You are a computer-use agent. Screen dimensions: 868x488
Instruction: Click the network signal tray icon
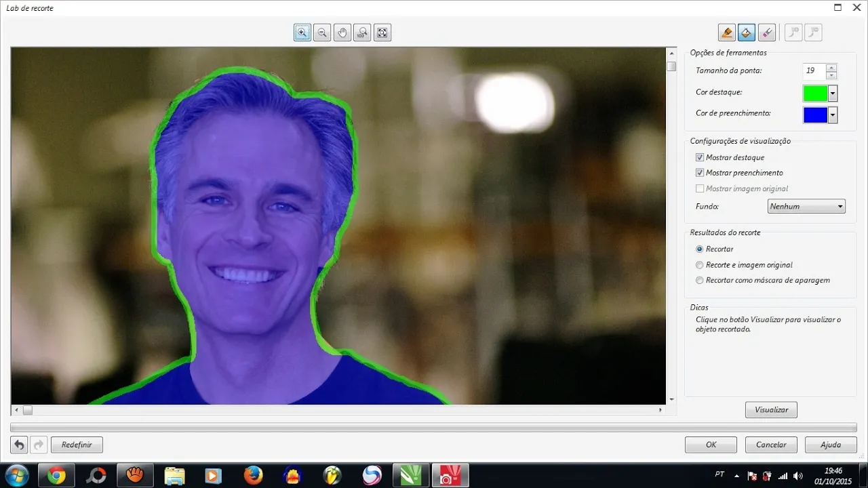tap(783, 476)
